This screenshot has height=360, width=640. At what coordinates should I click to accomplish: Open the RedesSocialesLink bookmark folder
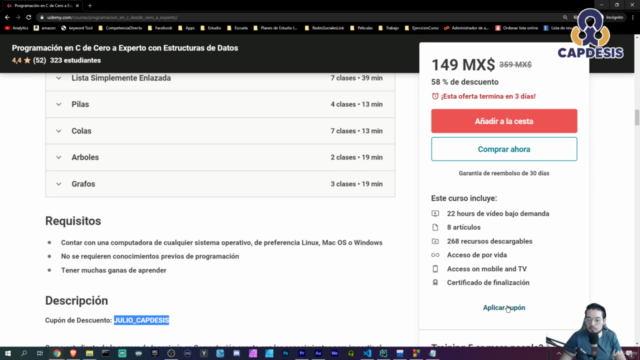tap(324, 28)
